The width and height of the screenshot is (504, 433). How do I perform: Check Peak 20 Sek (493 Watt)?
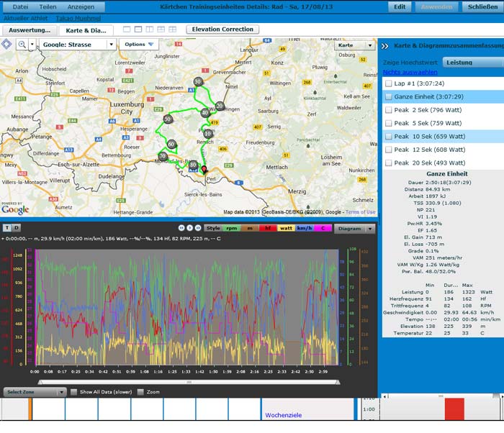pos(388,163)
